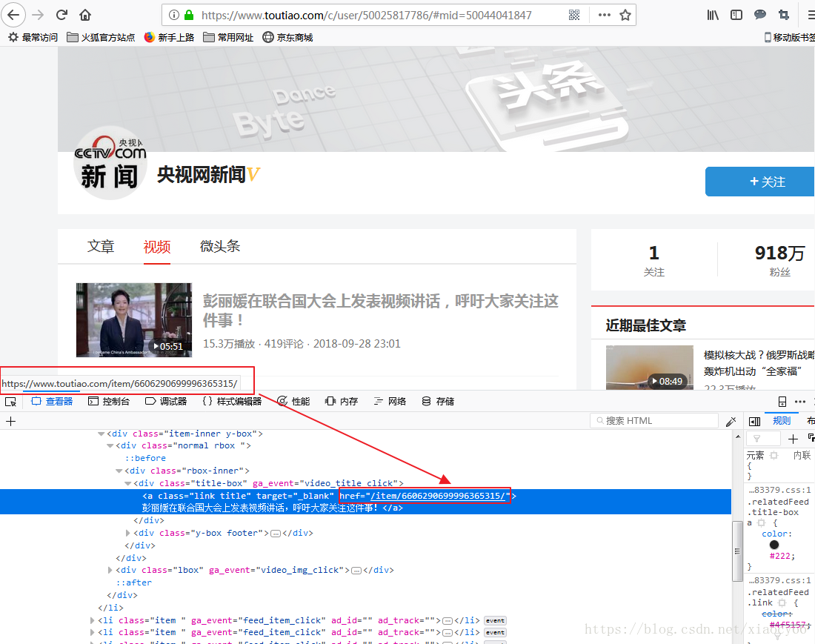Click the black #222 color swatch
Screen dimensions: 815x644
(x=774, y=545)
